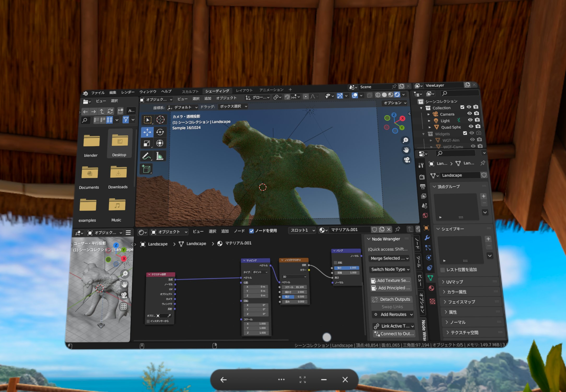Select the Add Cube tool
Screen dimensions: 566x392
tap(147, 169)
